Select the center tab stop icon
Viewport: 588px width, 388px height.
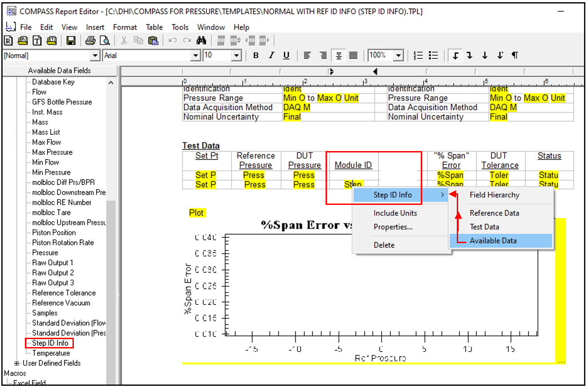pyautogui.click(x=485, y=56)
